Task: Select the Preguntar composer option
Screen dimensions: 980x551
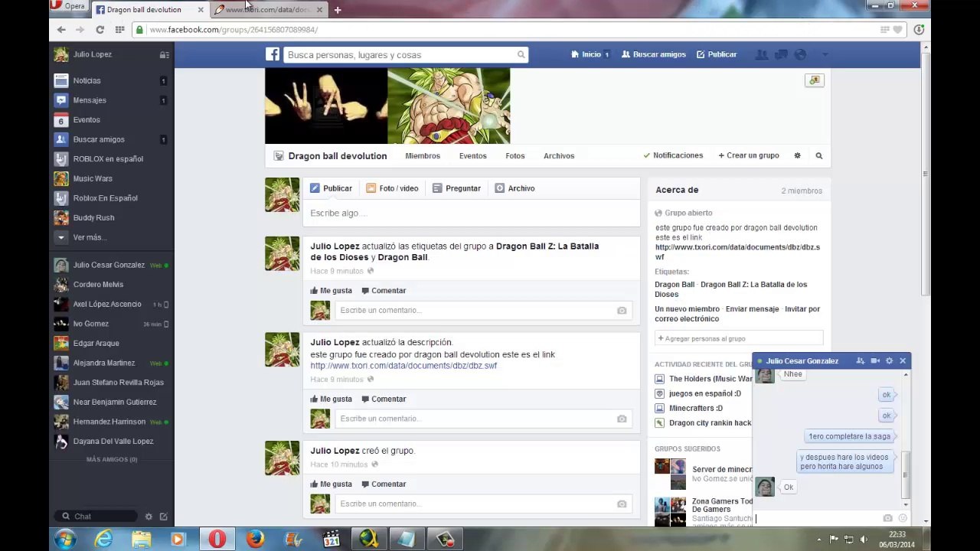Action: [456, 188]
